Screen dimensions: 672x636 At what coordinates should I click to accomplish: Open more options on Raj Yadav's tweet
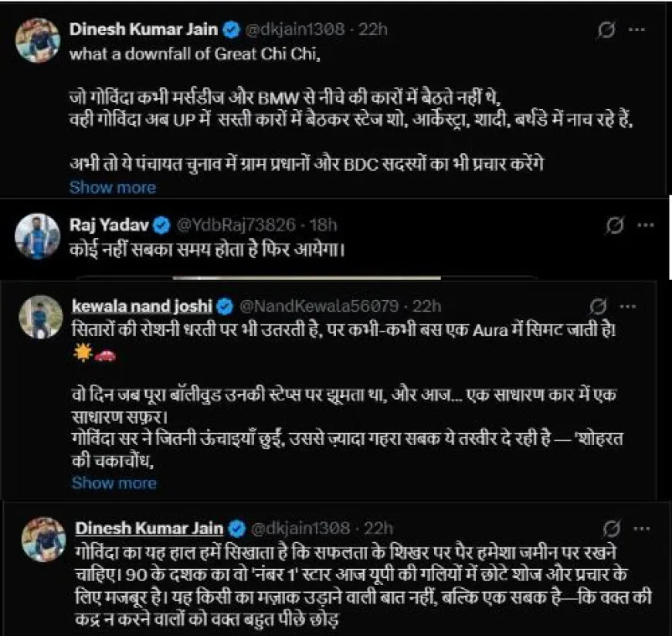tap(646, 226)
